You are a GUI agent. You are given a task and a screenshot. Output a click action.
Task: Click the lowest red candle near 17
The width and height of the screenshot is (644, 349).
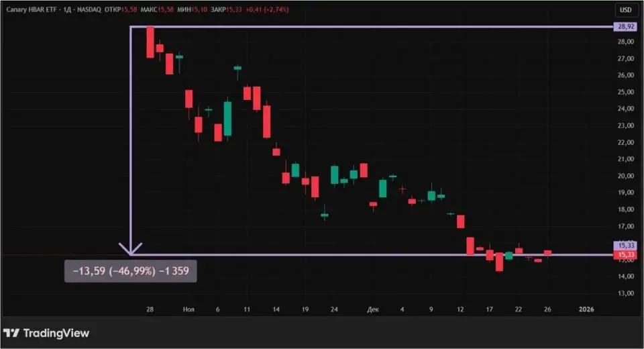(499, 262)
